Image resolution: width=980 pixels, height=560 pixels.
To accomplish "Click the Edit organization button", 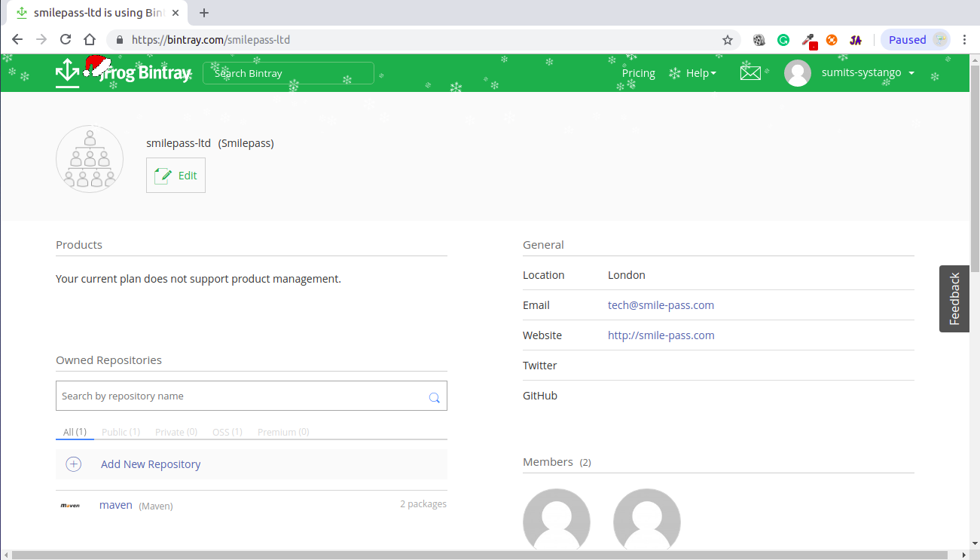I will pyautogui.click(x=176, y=176).
